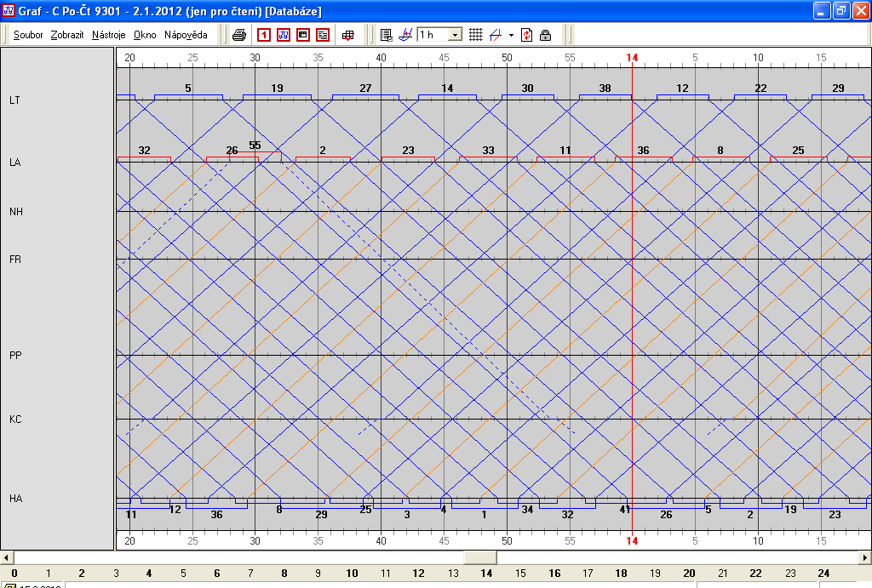Click the LA station label
Image resolution: width=872 pixels, height=588 pixels.
tap(15, 163)
